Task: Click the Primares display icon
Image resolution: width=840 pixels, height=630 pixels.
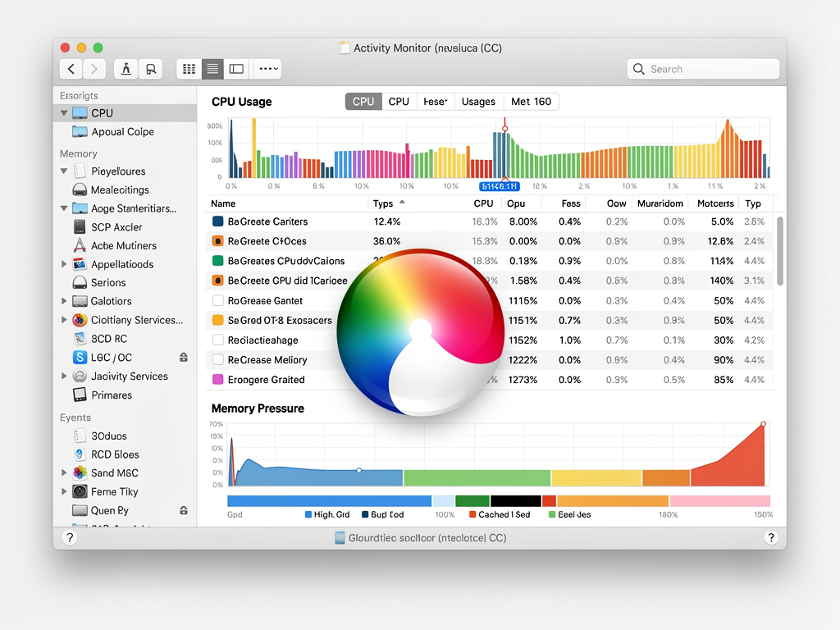Action: [80, 395]
